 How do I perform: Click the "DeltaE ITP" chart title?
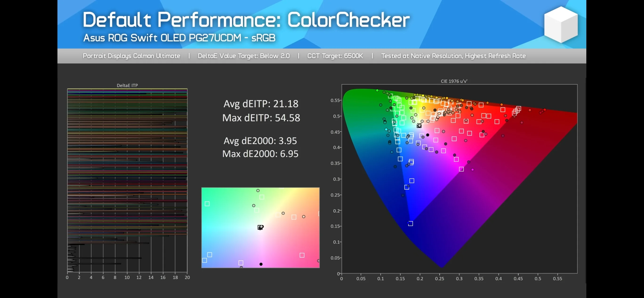127,85
